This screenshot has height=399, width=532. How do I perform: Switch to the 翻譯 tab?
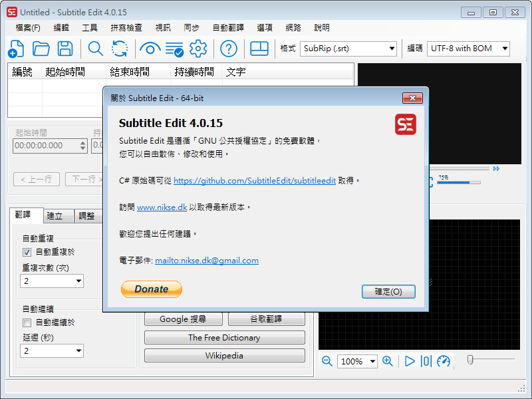pyautogui.click(x=27, y=215)
